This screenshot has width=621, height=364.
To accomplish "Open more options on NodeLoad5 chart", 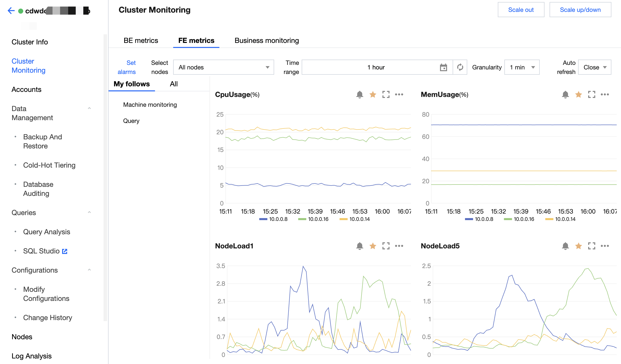I will pos(605,246).
